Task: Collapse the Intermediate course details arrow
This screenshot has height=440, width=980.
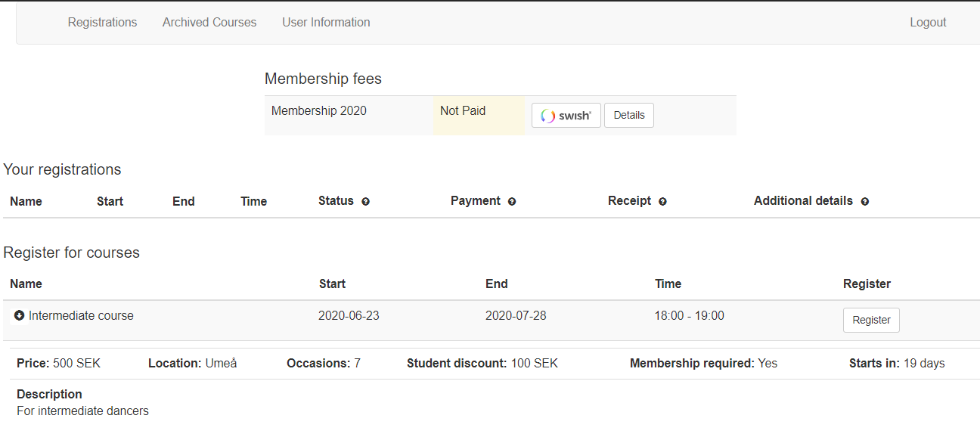Action: coord(20,315)
